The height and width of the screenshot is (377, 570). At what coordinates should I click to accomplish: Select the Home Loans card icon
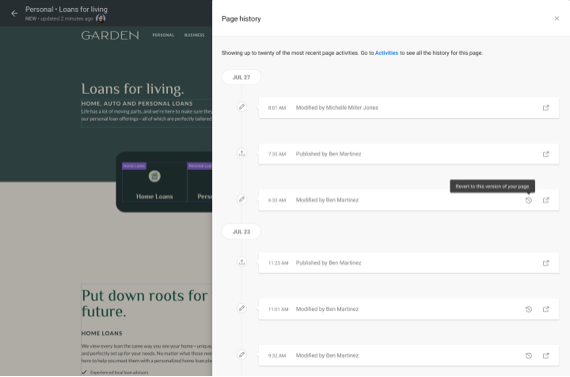pos(154,176)
